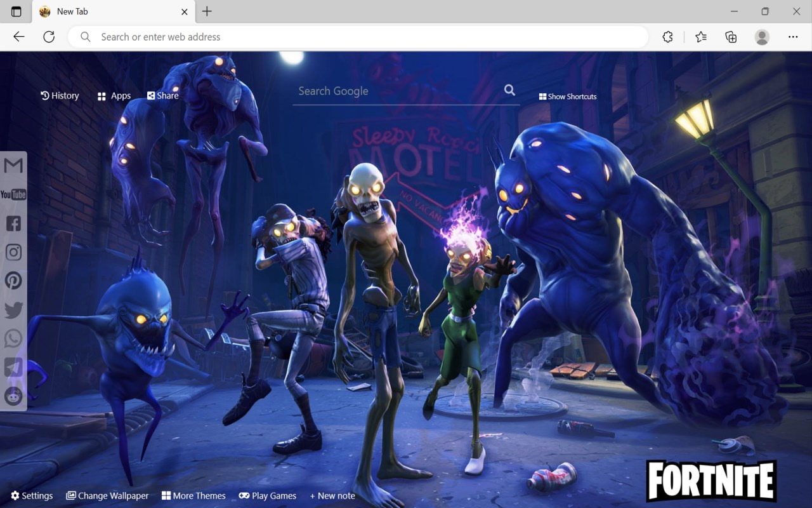Open WhatsApp sidebar shortcut

13,338
